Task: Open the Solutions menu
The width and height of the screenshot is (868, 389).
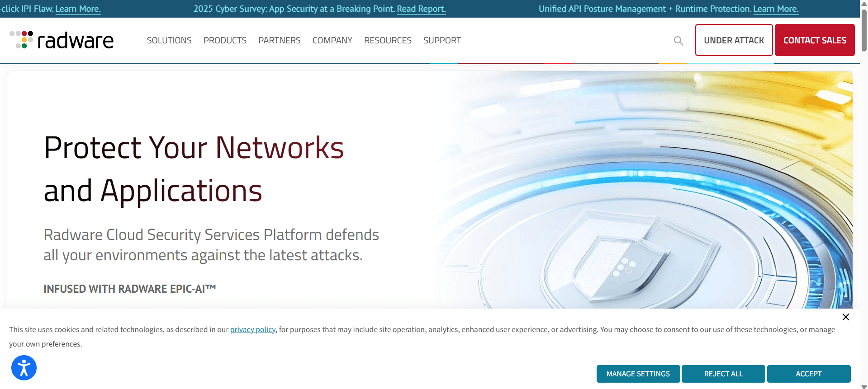Action: 169,41
